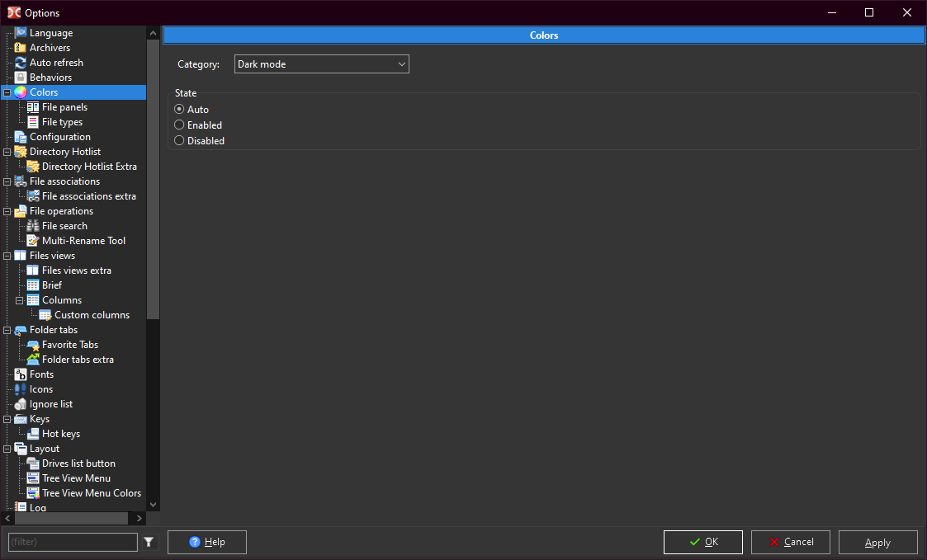
Task: Click the Multi-Rename Tool icon
Action: [33, 241]
